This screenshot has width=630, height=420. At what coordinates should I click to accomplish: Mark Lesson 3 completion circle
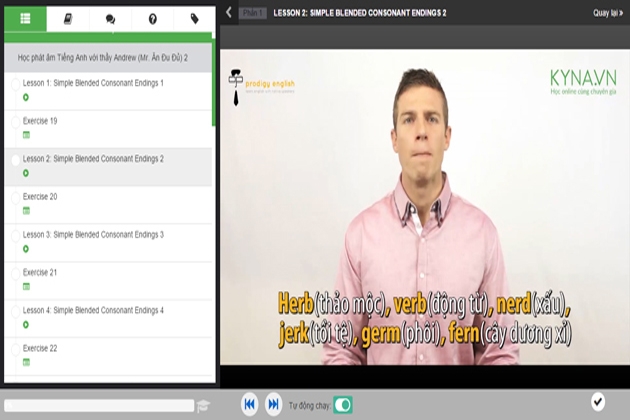pyautogui.click(x=16, y=236)
